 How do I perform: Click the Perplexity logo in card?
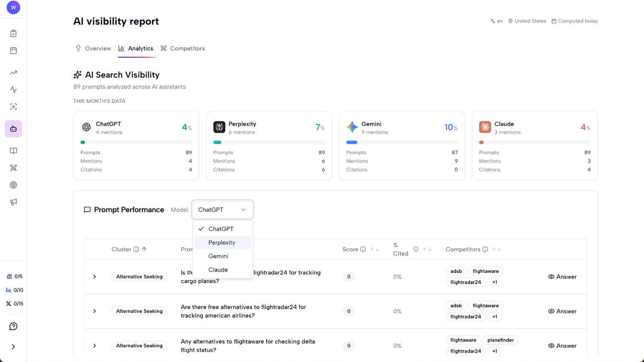tap(219, 127)
